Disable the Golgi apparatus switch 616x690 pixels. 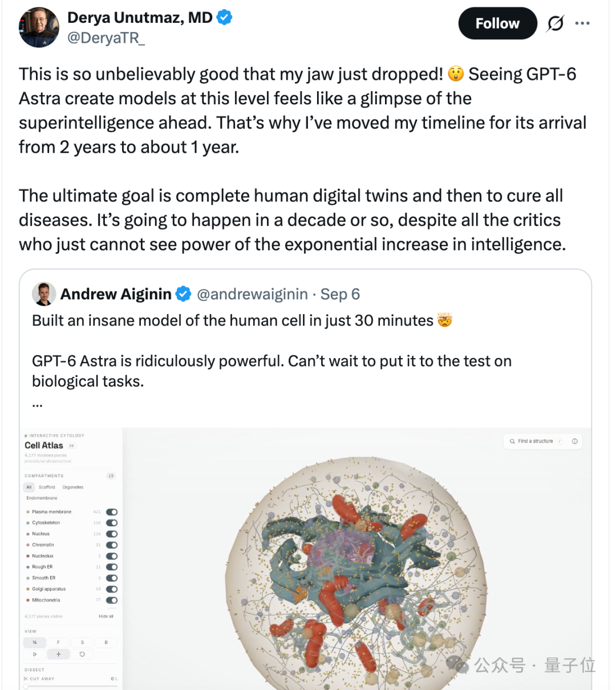coord(112,589)
